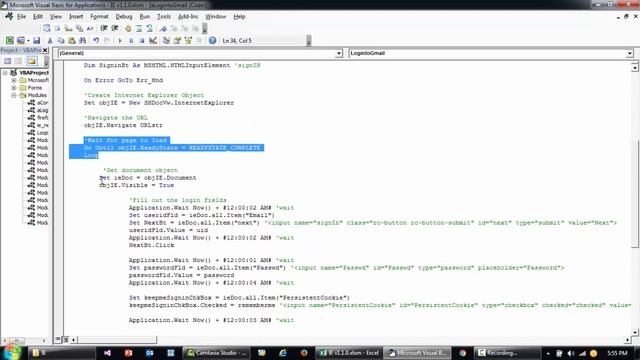
Task: Click the Cut scissors icon
Action: click(50, 40)
